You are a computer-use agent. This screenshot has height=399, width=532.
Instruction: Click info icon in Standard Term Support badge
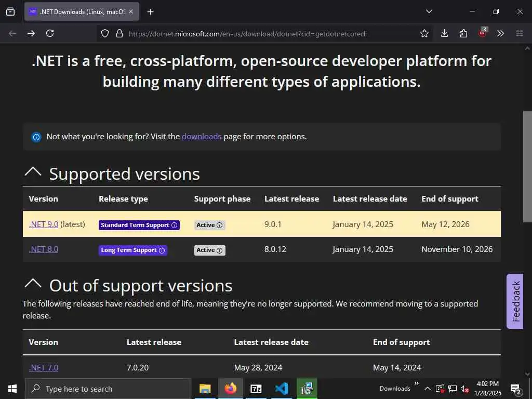click(175, 225)
